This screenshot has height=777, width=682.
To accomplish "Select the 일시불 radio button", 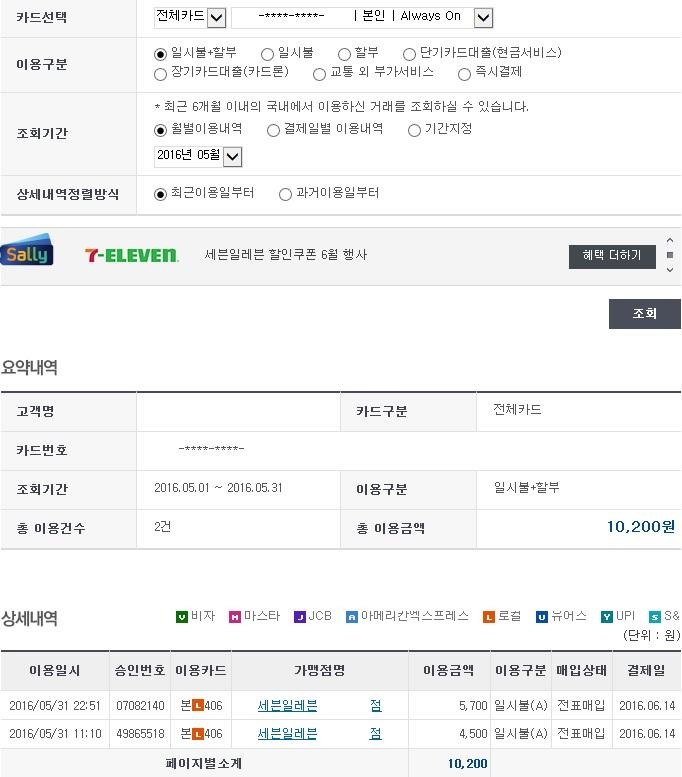I will (268, 54).
